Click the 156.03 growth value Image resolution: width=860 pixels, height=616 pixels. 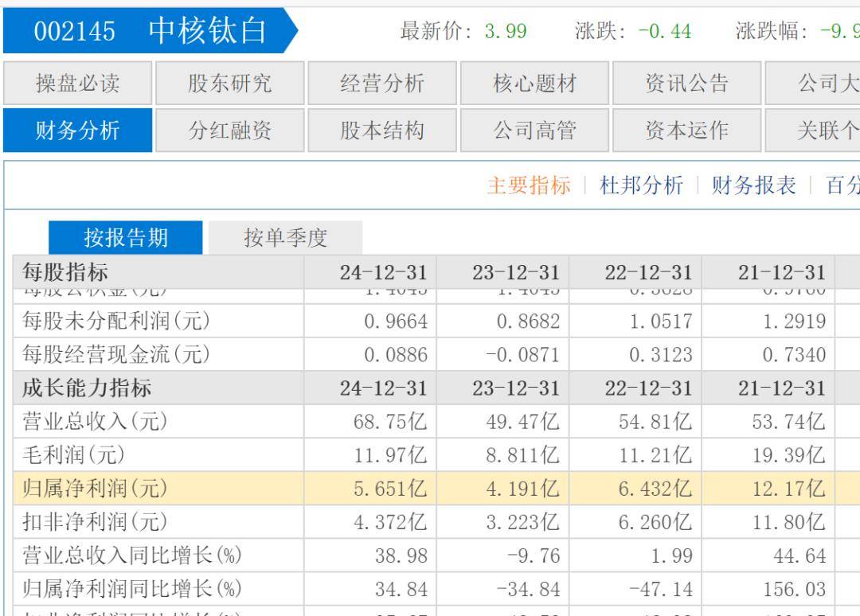click(x=794, y=589)
